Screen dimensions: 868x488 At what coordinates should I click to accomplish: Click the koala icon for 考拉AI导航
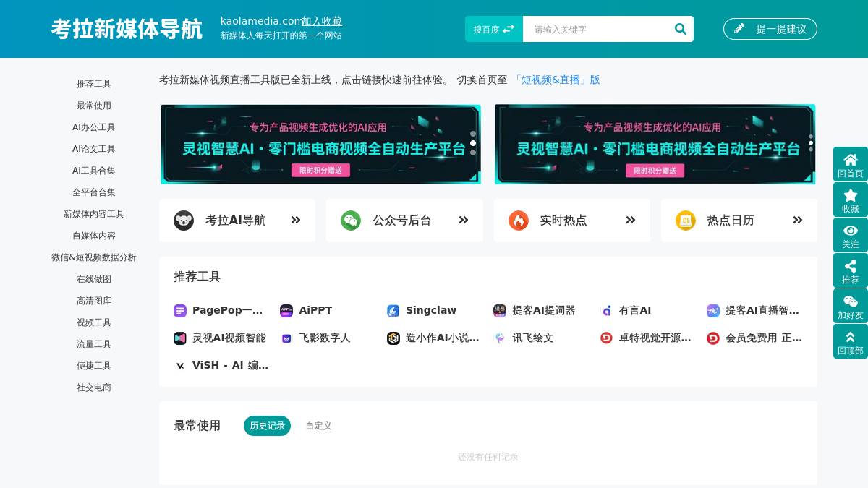coord(184,221)
